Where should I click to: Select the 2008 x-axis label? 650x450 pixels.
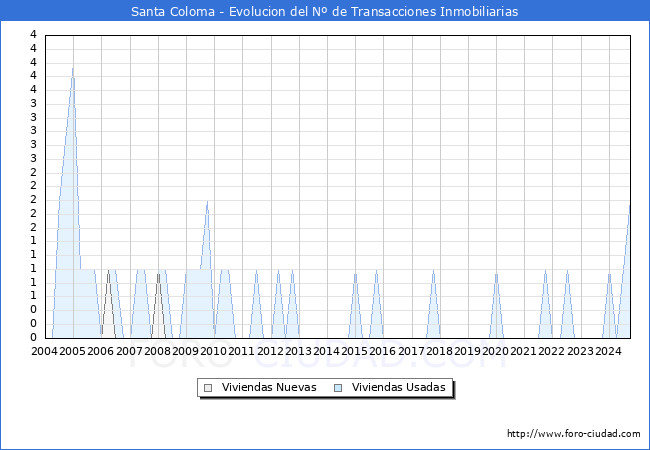pos(158,351)
